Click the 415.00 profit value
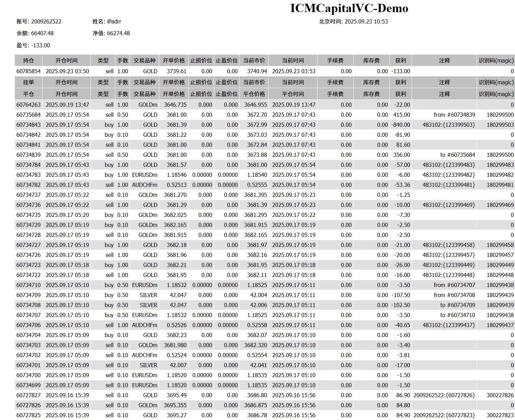Image resolution: width=515 pixels, height=420 pixels. pos(401,115)
